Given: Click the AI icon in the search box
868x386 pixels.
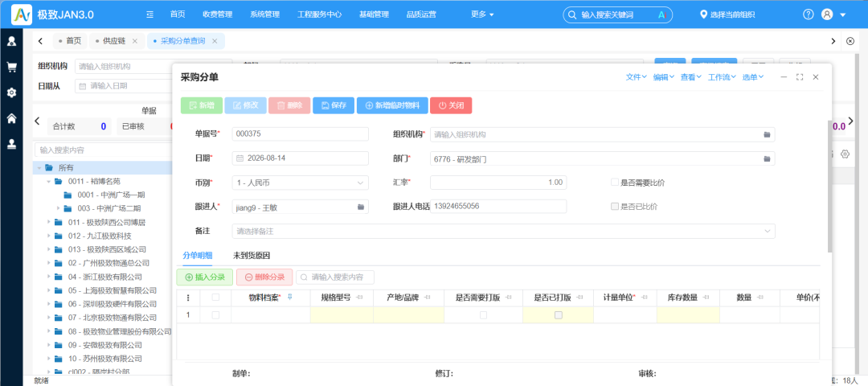Looking at the screenshot, I should (661, 15).
